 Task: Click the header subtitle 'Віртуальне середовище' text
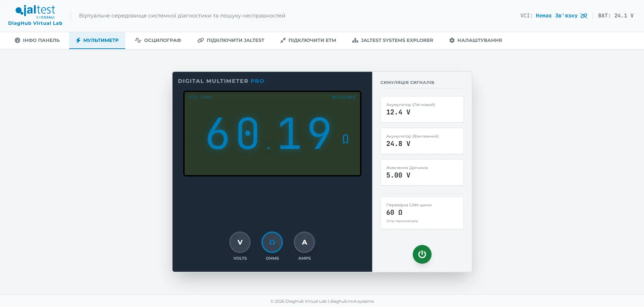tap(182, 16)
